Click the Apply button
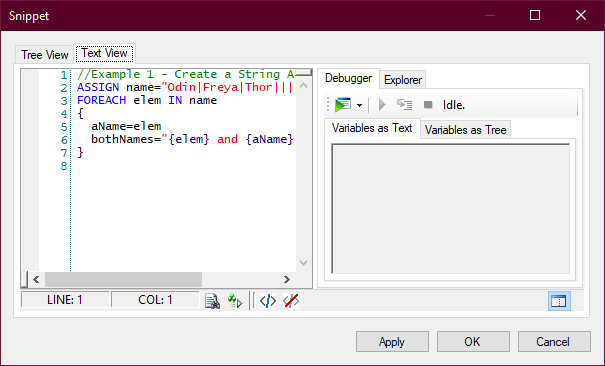605x366 pixels. [x=392, y=342]
